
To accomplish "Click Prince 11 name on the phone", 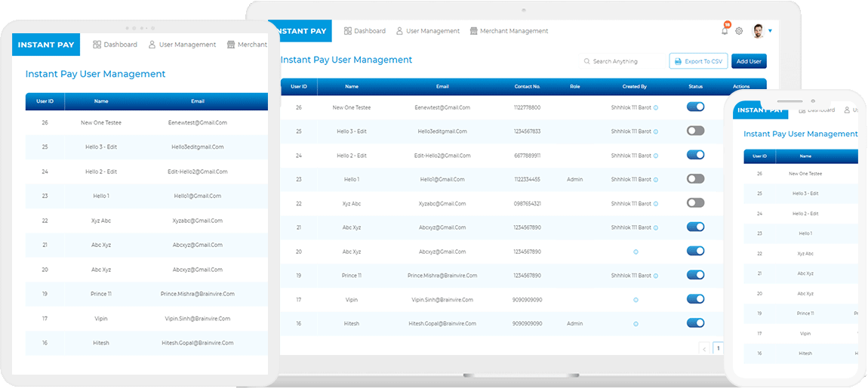I will tap(805, 313).
